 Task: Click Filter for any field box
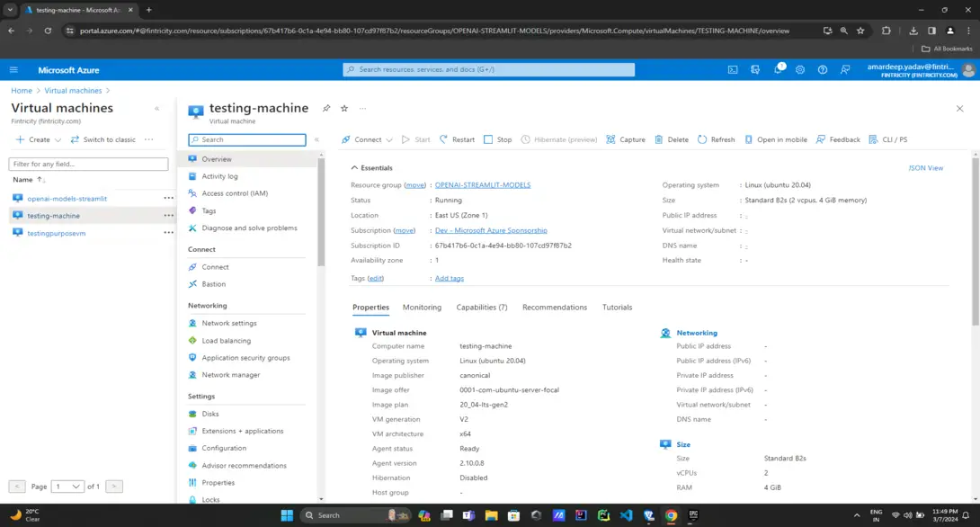point(88,164)
